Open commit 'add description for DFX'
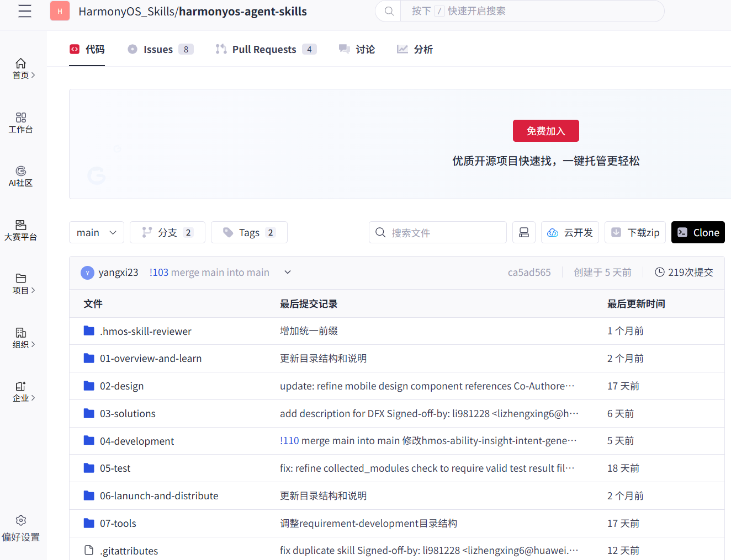The image size is (731, 560). click(429, 413)
